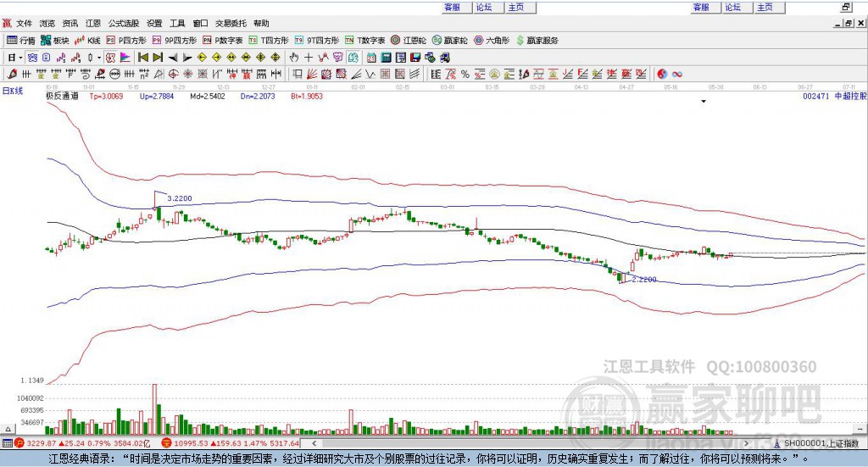The image size is (868, 467).
Task: Click the small black triangle dropdown above chart
Action: [704, 101]
